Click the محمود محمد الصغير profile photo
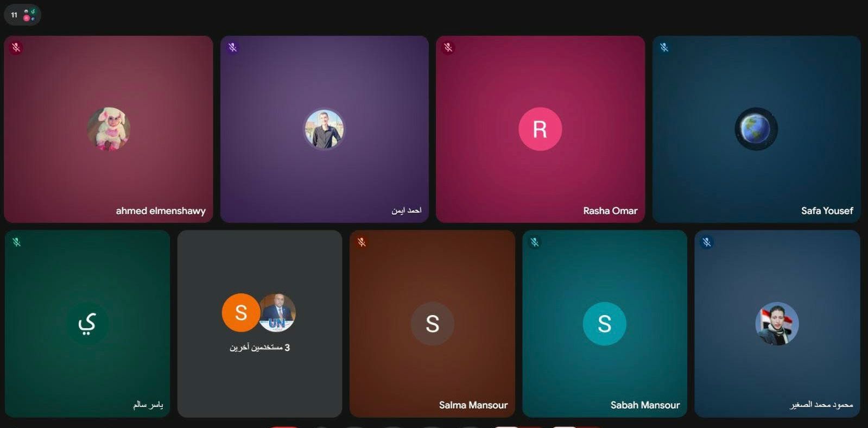The height and width of the screenshot is (428, 868). [777, 324]
